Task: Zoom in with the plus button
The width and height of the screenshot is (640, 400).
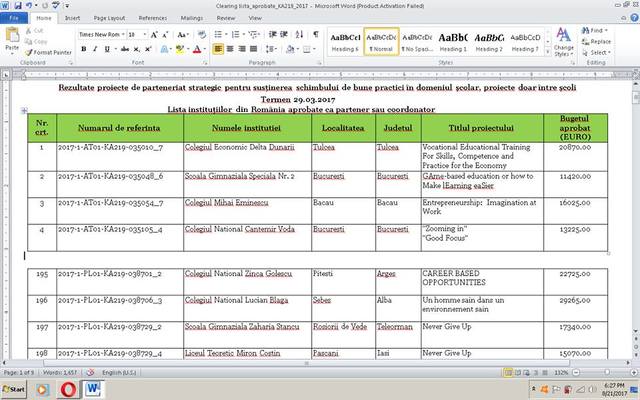Action: (634, 372)
